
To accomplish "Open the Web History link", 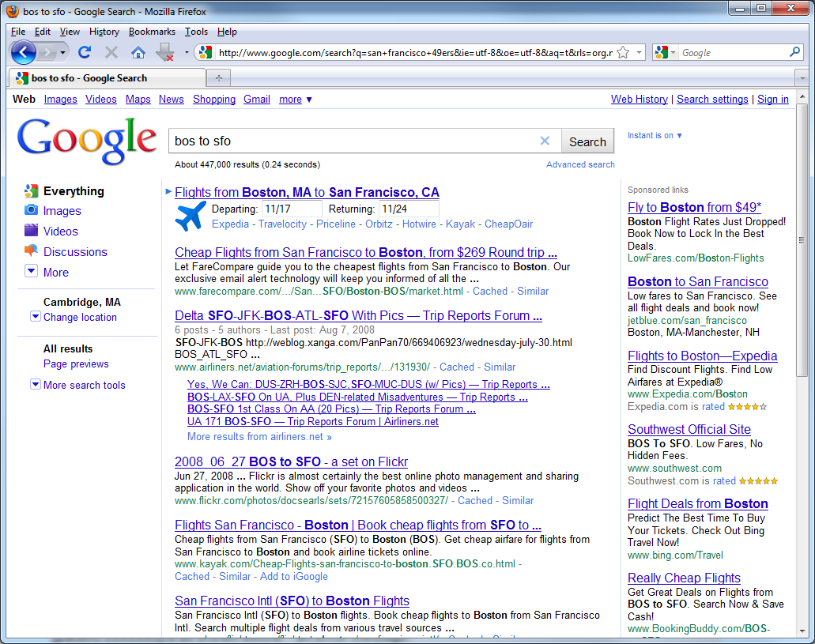I will [x=639, y=100].
